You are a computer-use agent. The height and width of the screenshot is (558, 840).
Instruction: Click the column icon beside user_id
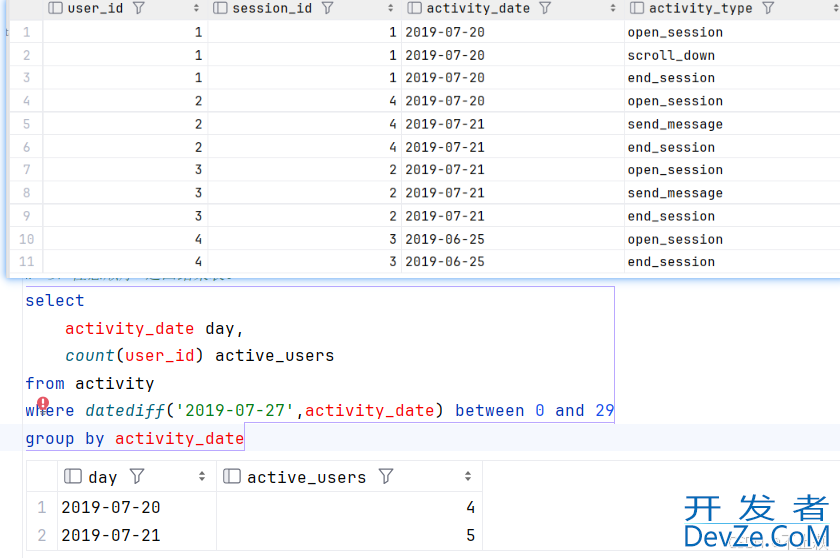click(x=55, y=8)
